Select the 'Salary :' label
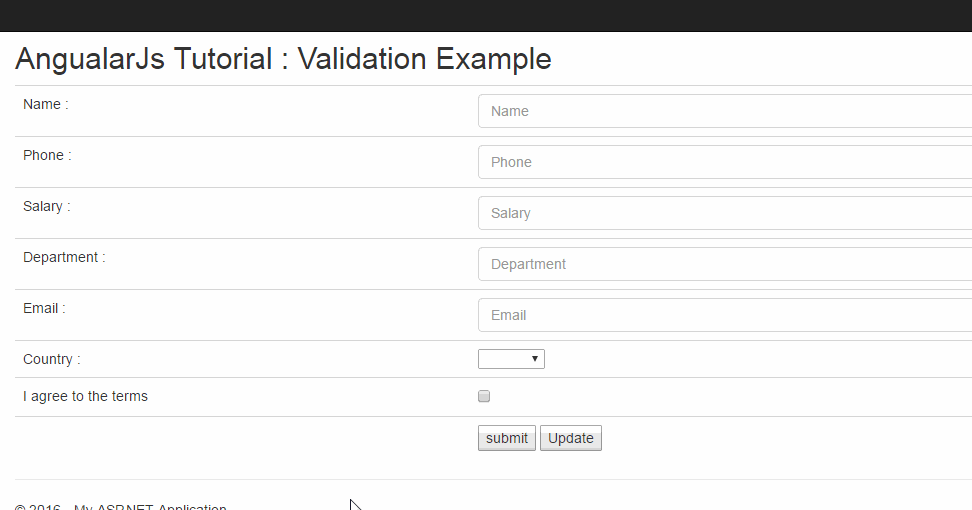Image resolution: width=972 pixels, height=510 pixels. point(47,206)
